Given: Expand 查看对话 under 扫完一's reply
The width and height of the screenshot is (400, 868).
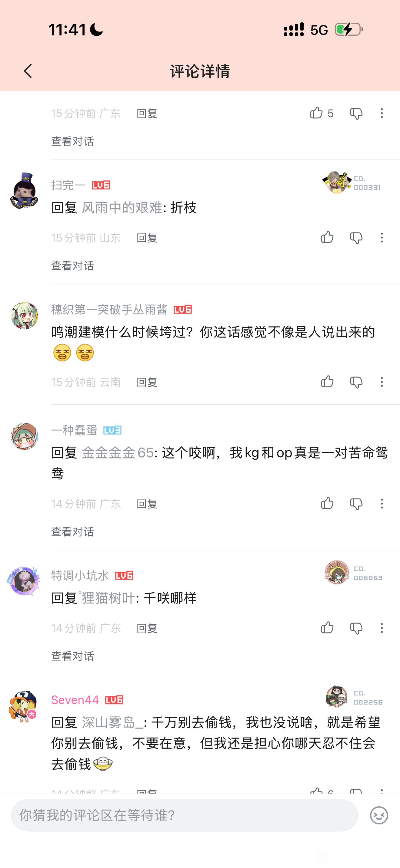Looking at the screenshot, I should click(72, 266).
